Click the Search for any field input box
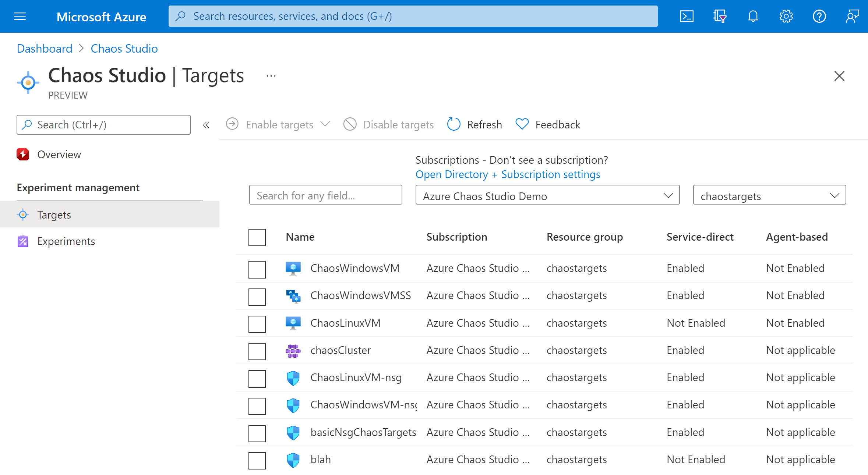 (327, 195)
